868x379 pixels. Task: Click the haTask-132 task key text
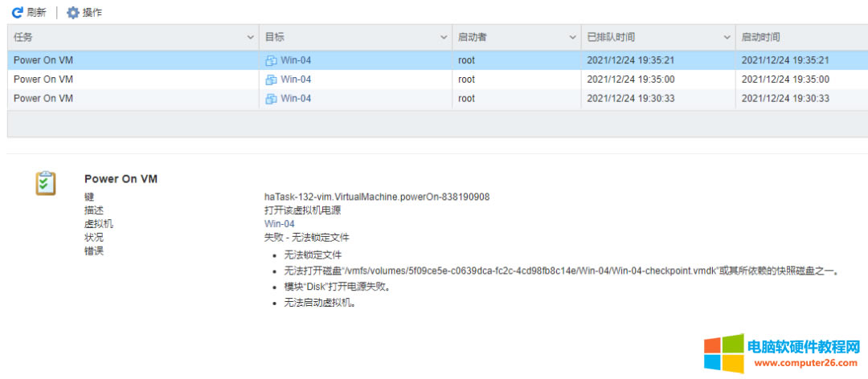pyautogui.click(x=377, y=197)
